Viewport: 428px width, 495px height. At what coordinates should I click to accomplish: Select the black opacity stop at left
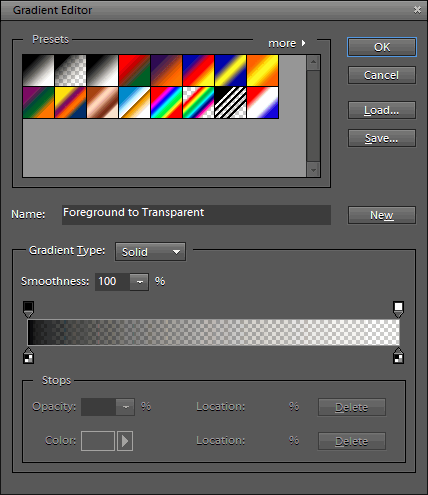[28, 309]
